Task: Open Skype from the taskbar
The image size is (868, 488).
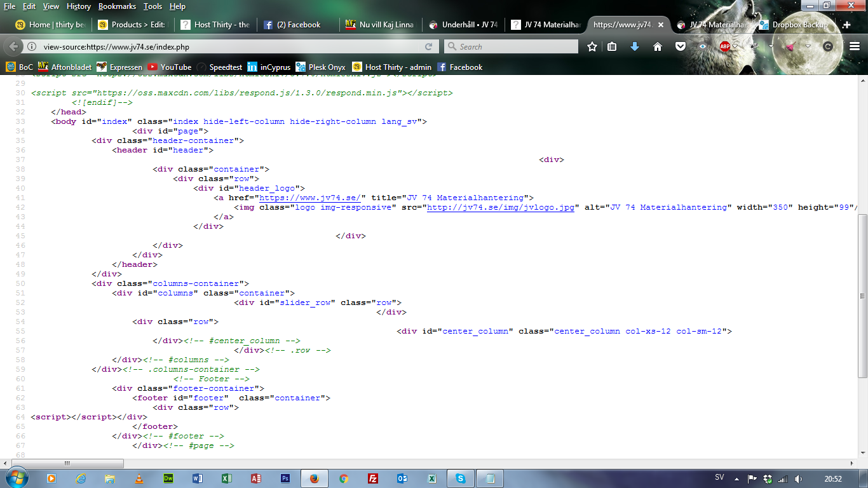Action: click(x=460, y=478)
